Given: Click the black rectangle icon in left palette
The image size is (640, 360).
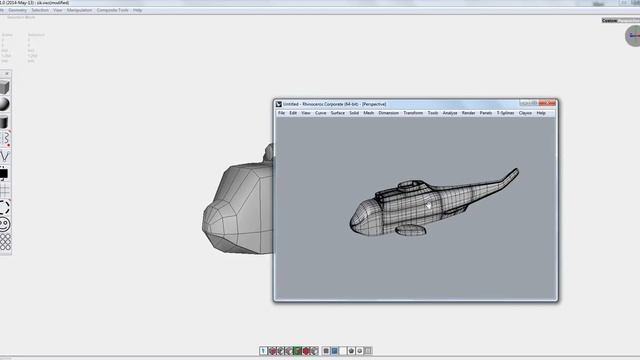Looking at the screenshot, I should click(x=4, y=174).
